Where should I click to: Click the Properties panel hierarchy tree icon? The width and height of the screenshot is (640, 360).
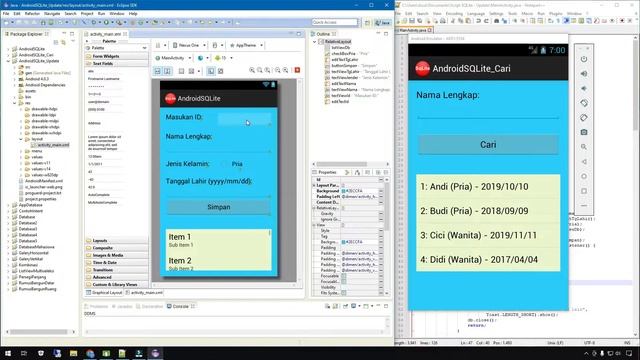coord(357,172)
